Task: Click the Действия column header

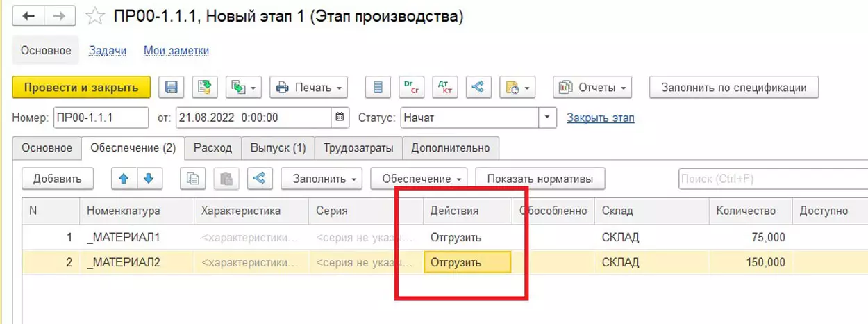Action: [467, 211]
